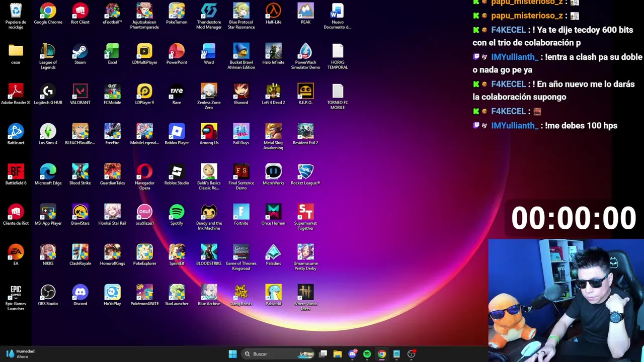Select the Spotify desktop icon
Viewport: 644px width, 362px height.
click(177, 215)
